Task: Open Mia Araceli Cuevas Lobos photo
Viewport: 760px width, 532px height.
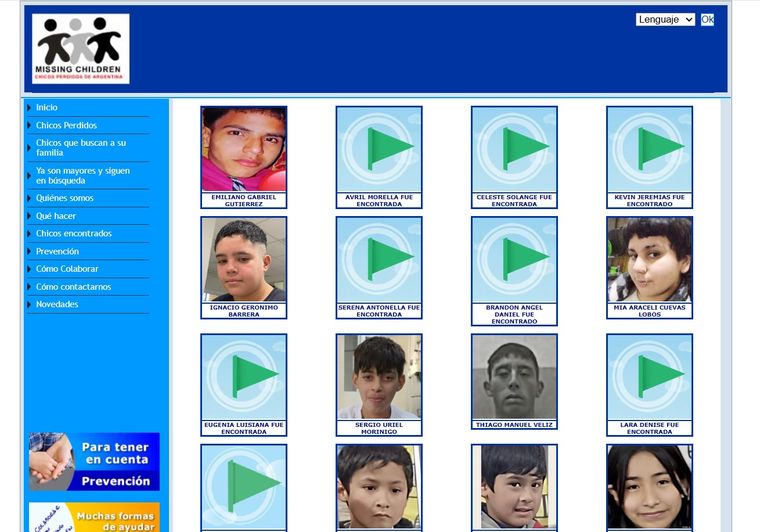Action: (x=649, y=259)
